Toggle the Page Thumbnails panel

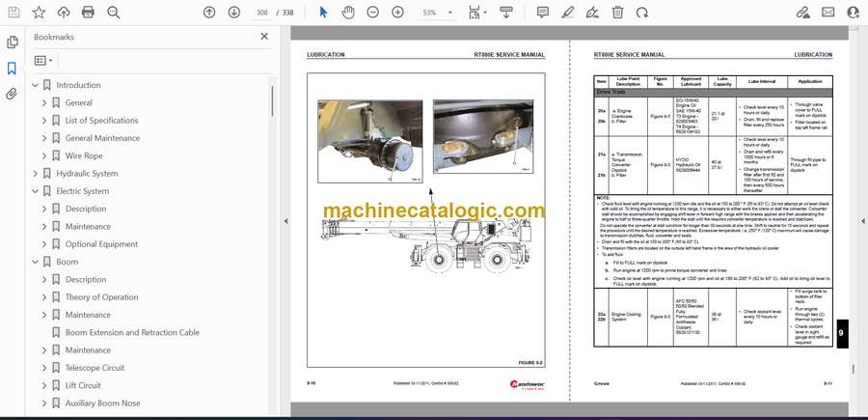click(12, 42)
